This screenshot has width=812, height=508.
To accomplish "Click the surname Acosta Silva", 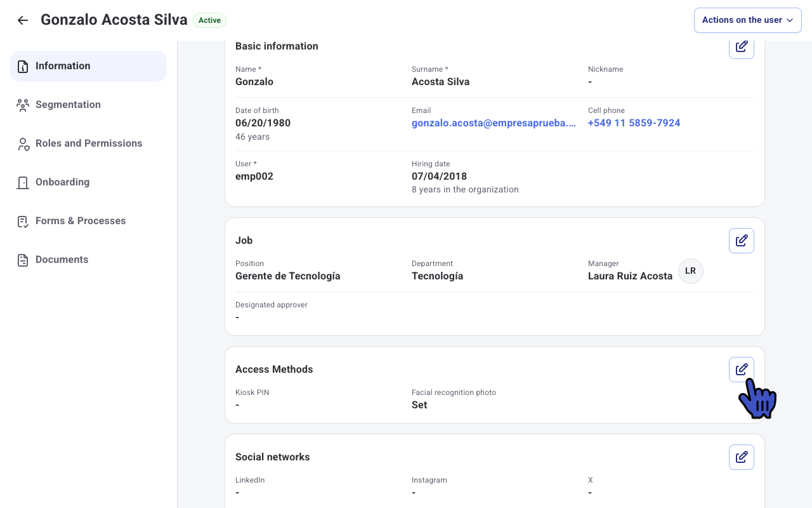I will tap(441, 82).
